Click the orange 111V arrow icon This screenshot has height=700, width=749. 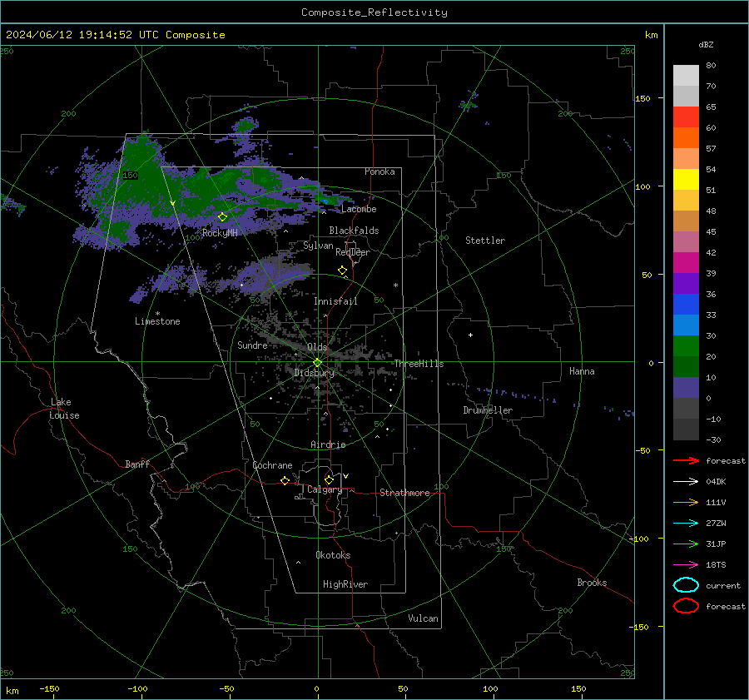pyautogui.click(x=686, y=502)
